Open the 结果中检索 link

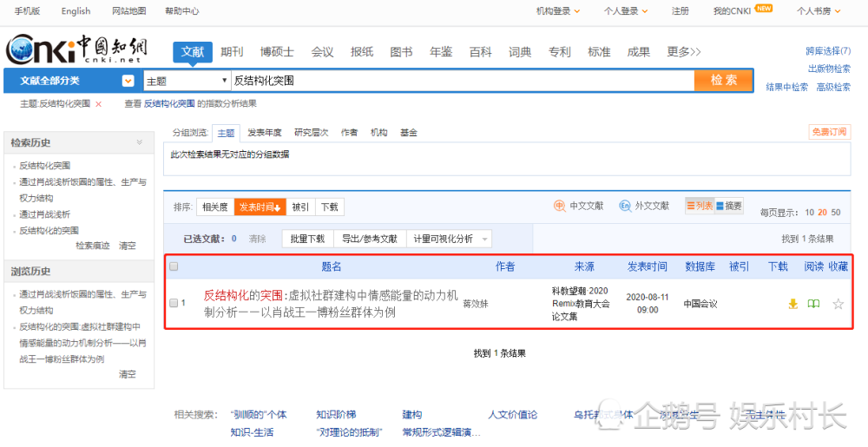(x=786, y=88)
